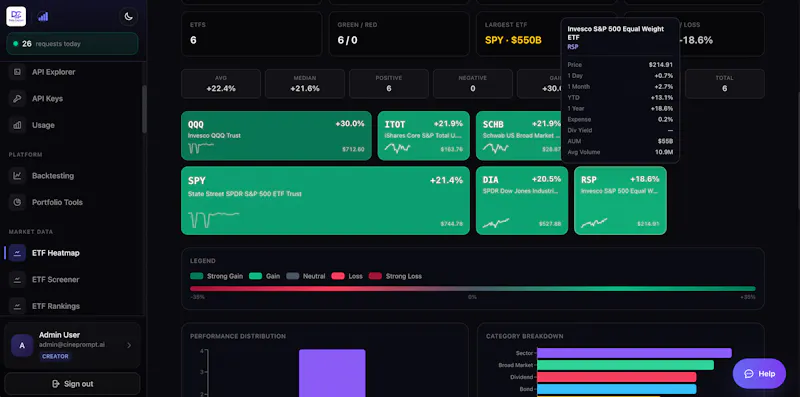The width and height of the screenshot is (800, 397).
Task: Click the RSP heatmap tile
Action: 620,201
